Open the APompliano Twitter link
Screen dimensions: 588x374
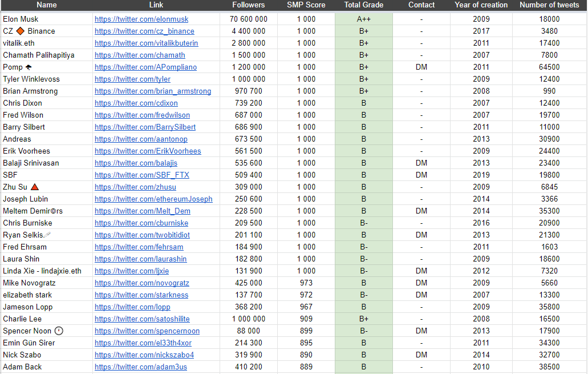145,67
